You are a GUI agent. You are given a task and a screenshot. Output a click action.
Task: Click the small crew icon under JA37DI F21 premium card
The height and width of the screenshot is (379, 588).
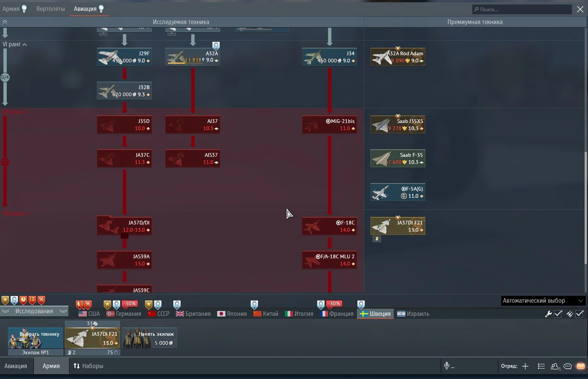tap(376, 239)
